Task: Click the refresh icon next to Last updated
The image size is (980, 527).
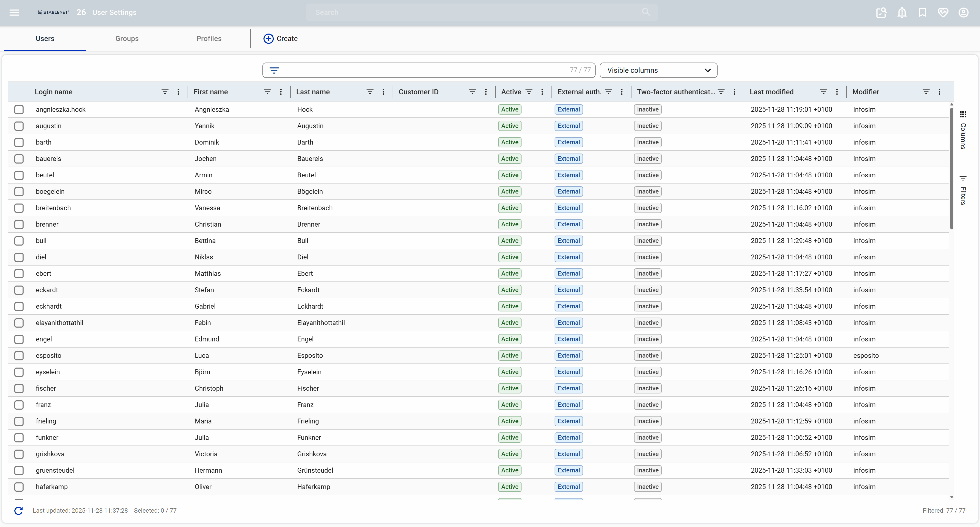Action: 19,511
